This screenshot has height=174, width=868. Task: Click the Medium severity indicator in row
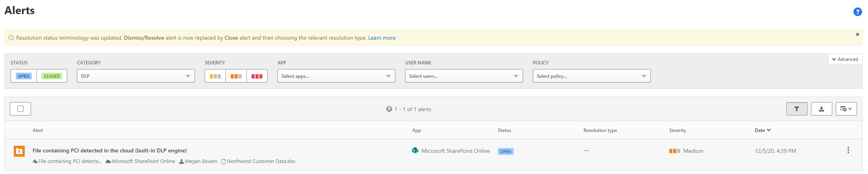click(686, 151)
